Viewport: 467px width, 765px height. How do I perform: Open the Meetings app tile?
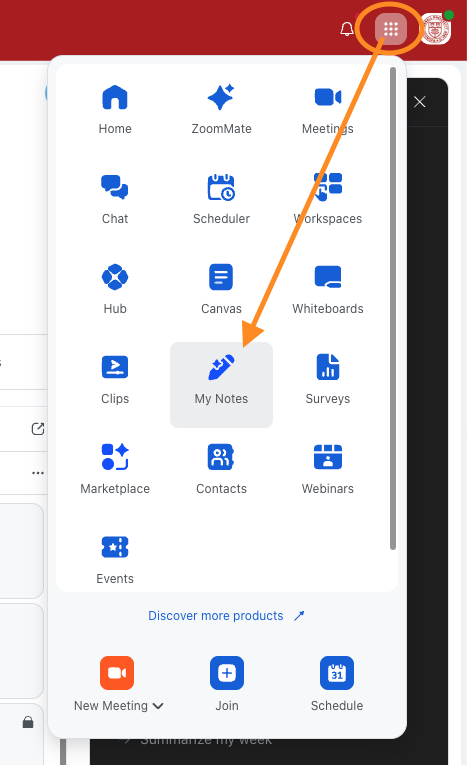(x=327, y=109)
